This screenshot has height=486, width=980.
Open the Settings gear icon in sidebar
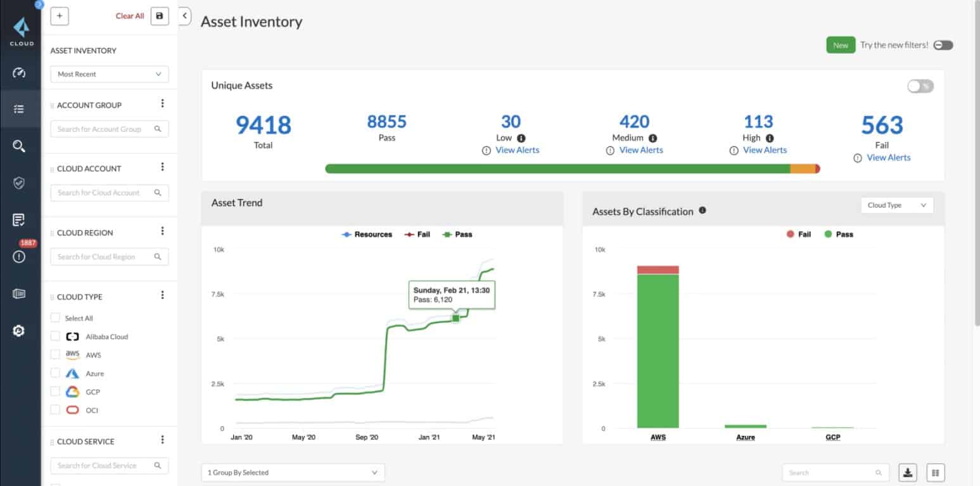(x=19, y=330)
